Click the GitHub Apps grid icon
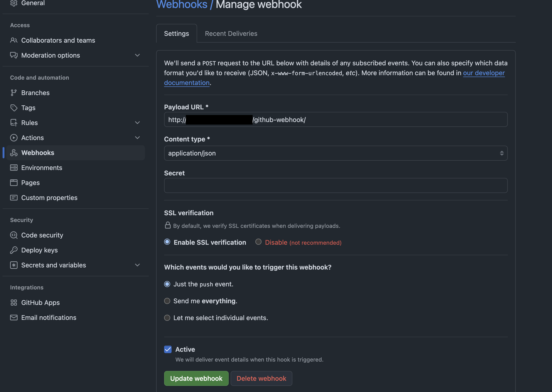Image resolution: width=552 pixels, height=392 pixels. point(14,303)
